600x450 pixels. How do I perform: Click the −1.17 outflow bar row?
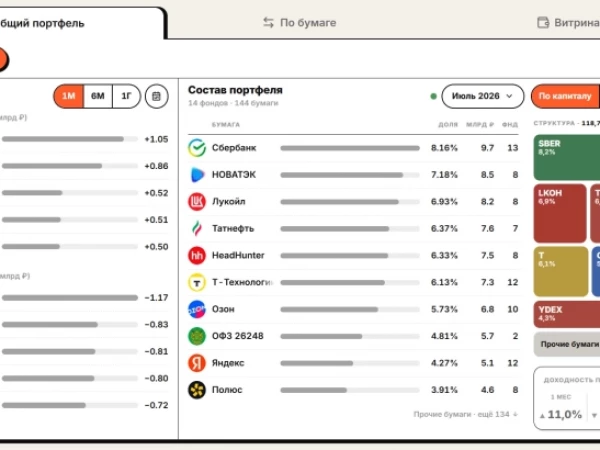pos(84,298)
